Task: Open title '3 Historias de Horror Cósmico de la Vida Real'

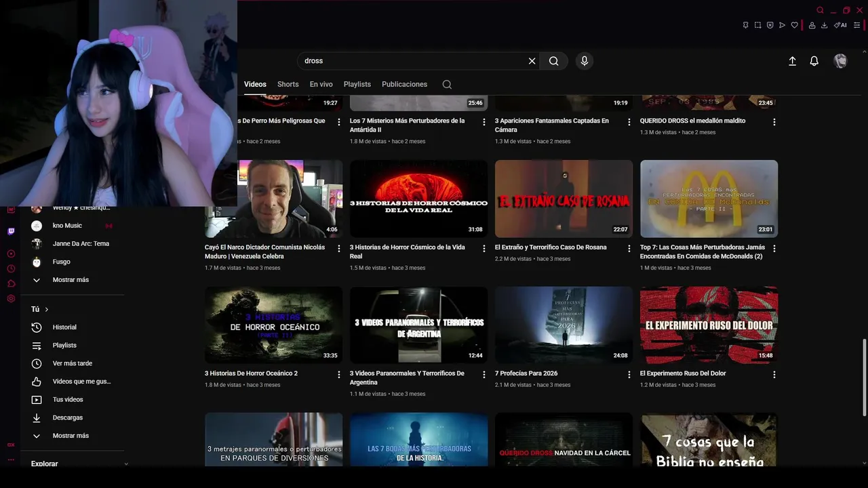Action: click(x=407, y=251)
